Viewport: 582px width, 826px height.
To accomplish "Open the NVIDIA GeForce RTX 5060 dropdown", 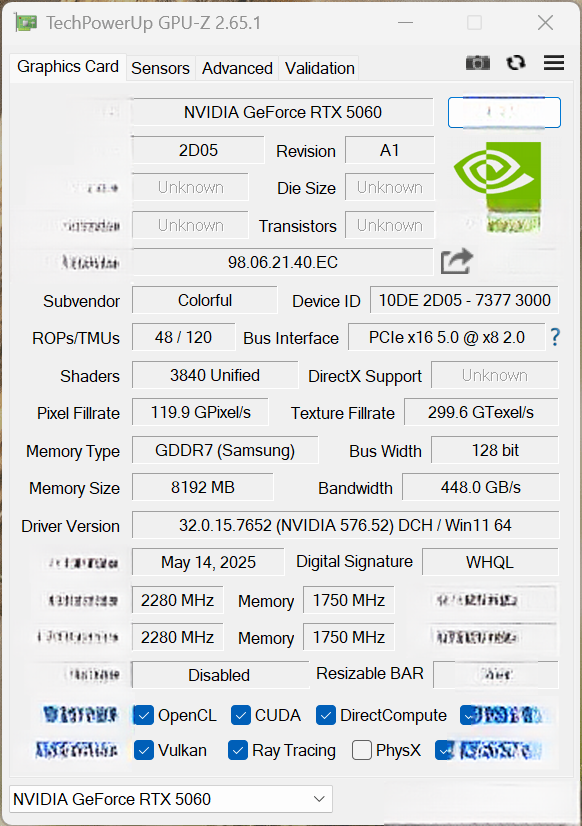I will tap(171, 799).
